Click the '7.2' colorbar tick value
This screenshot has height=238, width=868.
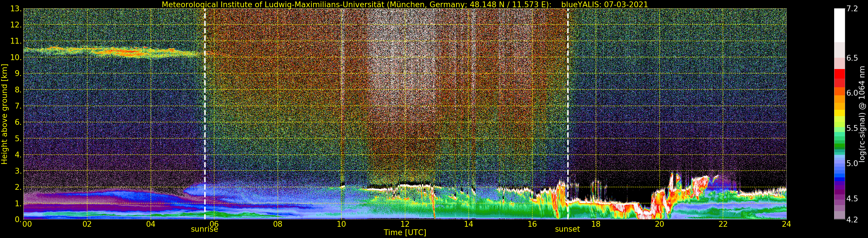coord(852,9)
